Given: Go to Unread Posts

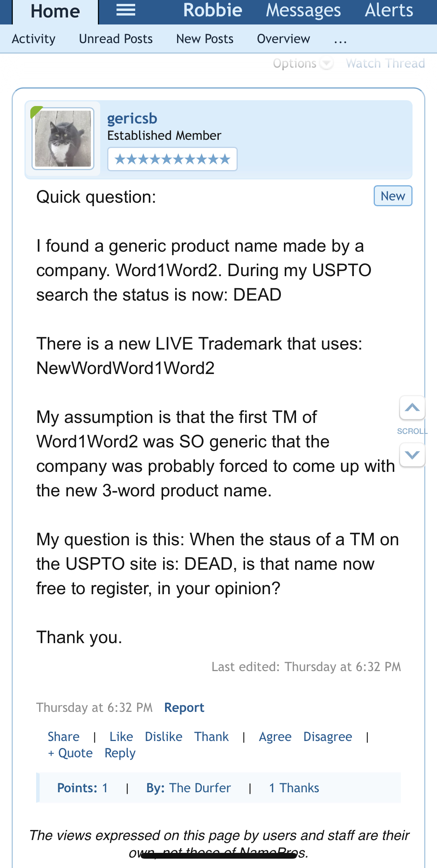Looking at the screenshot, I should (x=116, y=39).
